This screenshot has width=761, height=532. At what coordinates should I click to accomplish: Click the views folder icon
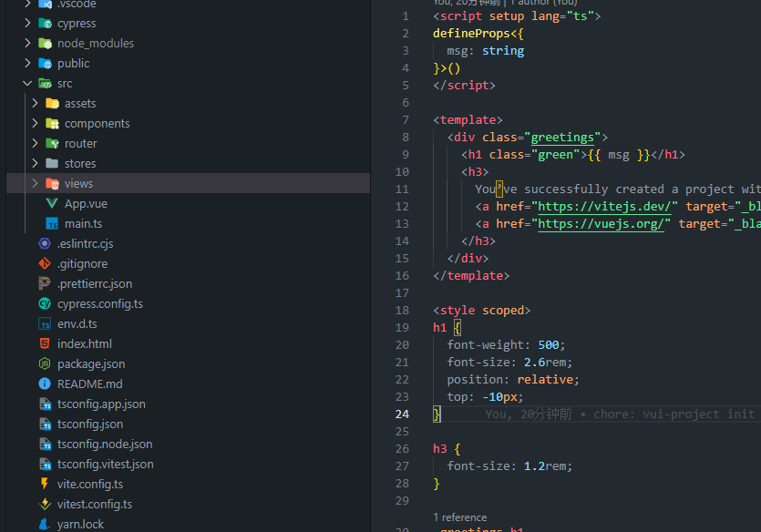[x=53, y=184]
